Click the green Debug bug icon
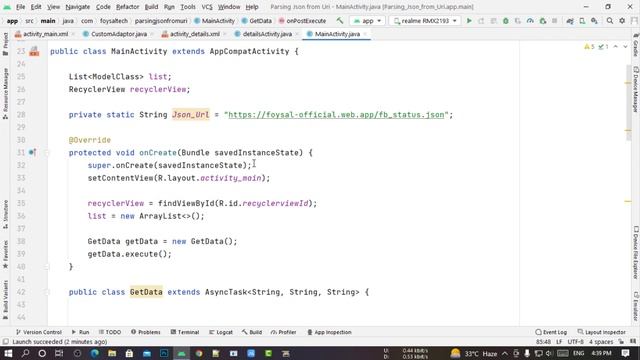This screenshot has height=360, width=640. click(506, 20)
